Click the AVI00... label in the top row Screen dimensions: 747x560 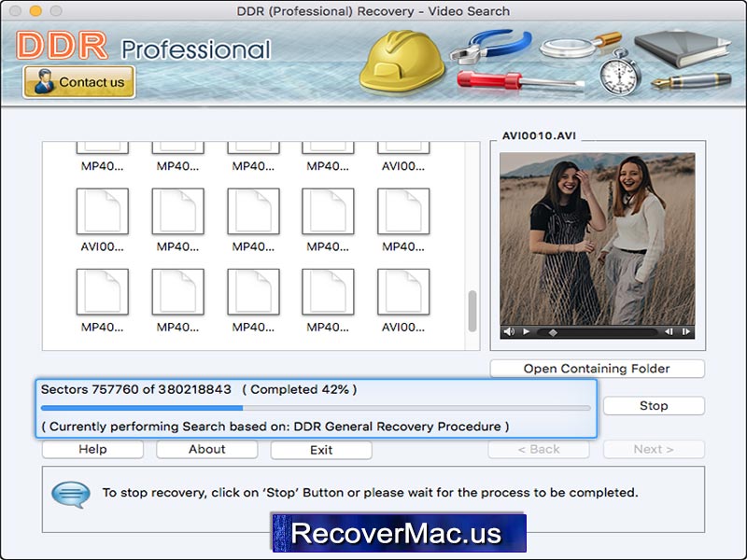(x=403, y=166)
